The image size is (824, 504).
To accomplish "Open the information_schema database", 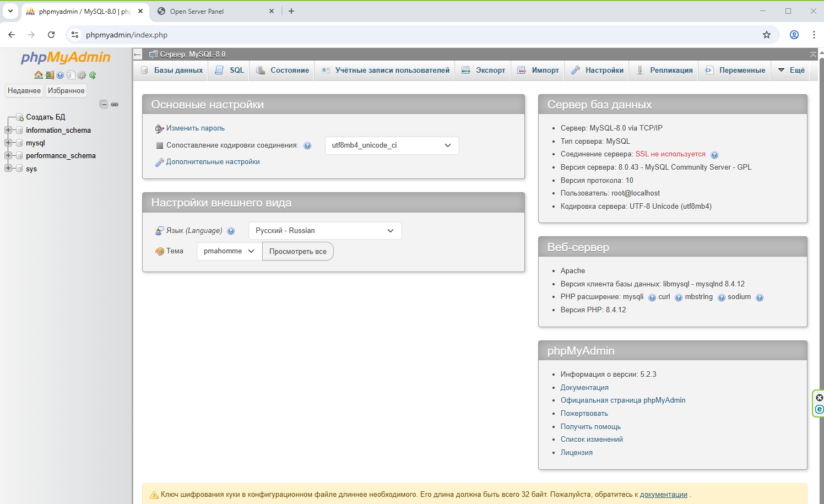I will coord(58,130).
